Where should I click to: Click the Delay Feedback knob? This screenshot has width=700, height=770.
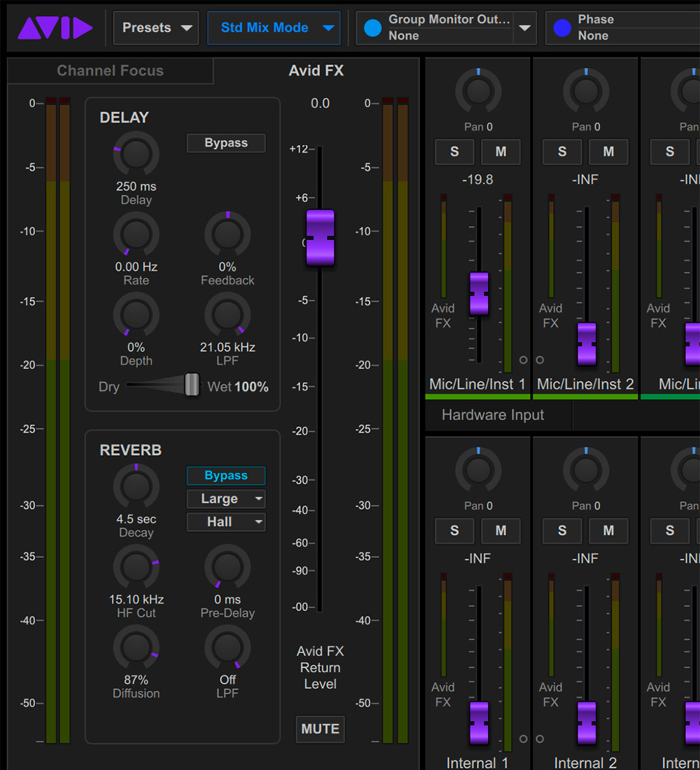point(227,234)
